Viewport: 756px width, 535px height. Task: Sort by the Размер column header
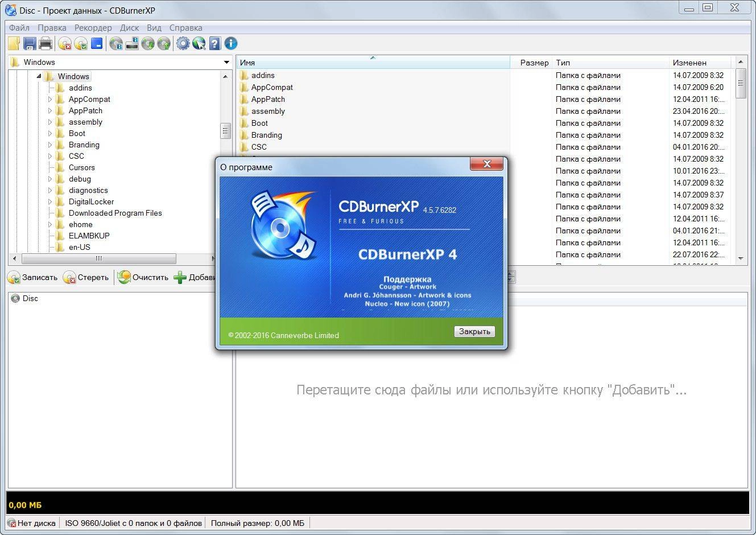click(x=531, y=63)
